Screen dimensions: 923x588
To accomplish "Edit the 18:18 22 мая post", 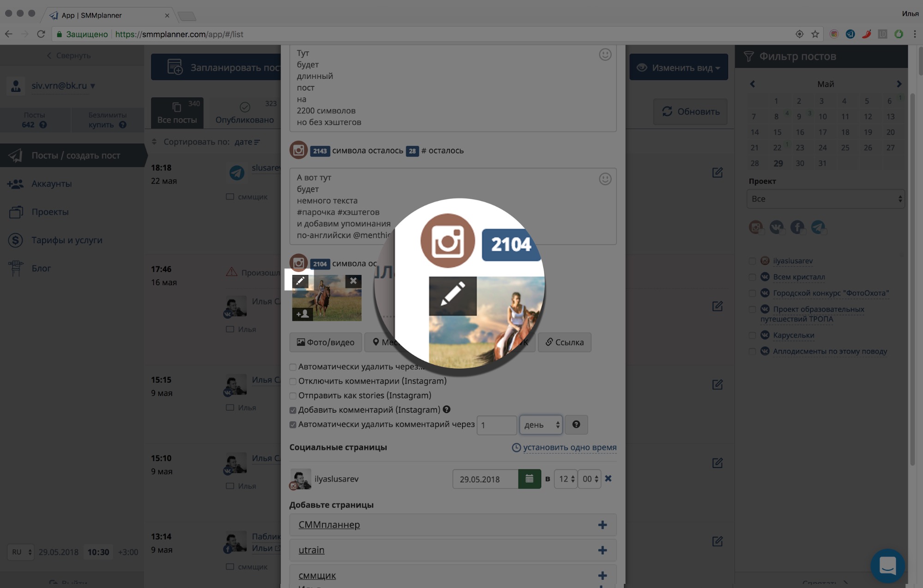I will [717, 173].
